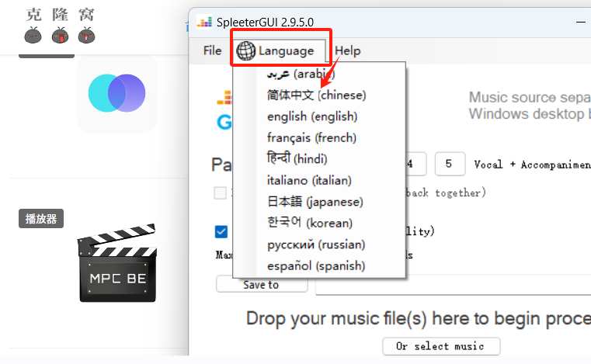Open the MPC BE clapperboard icon
This screenshot has height=364, width=591.
[x=117, y=263]
